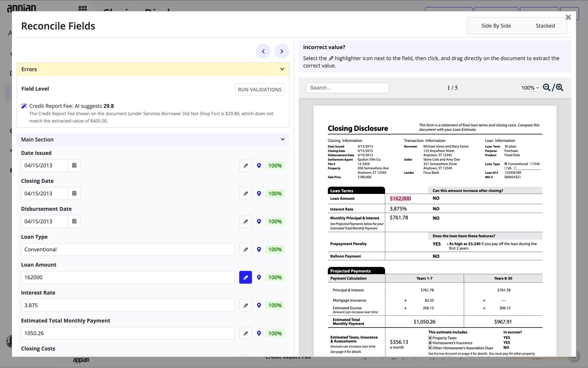Click the RUN VALIDATIONS button
The width and height of the screenshot is (588, 368).
pyautogui.click(x=260, y=90)
